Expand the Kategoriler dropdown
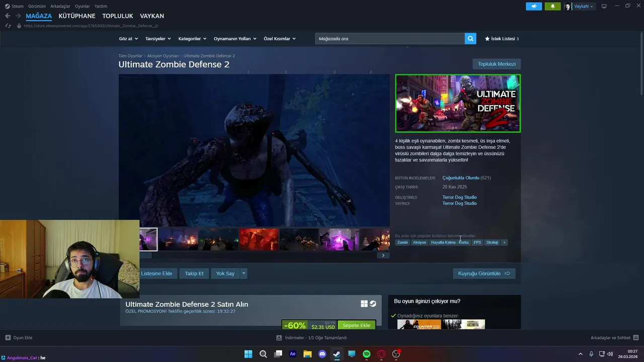This screenshot has height=362, width=644. [x=192, y=39]
